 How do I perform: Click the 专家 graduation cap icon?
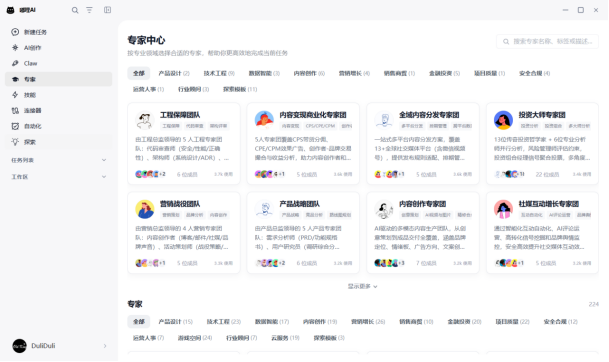point(15,79)
